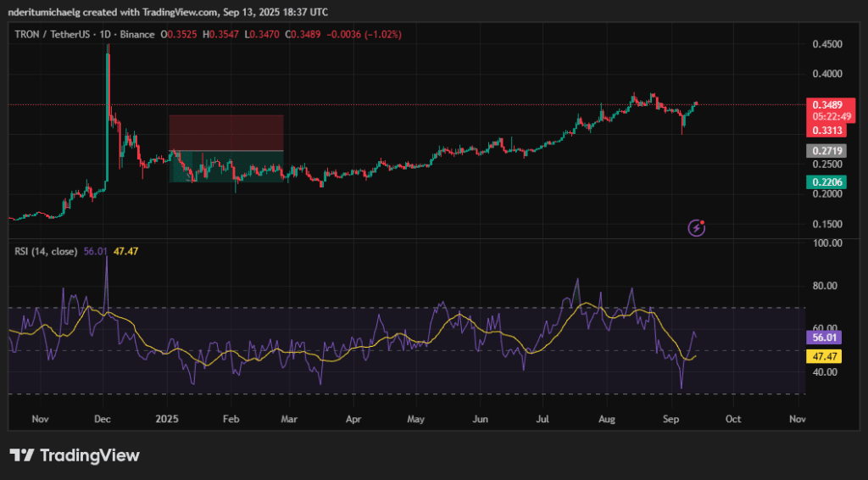868x480 pixels.
Task: Select the green profit zone of the position box
Action: click(225, 166)
